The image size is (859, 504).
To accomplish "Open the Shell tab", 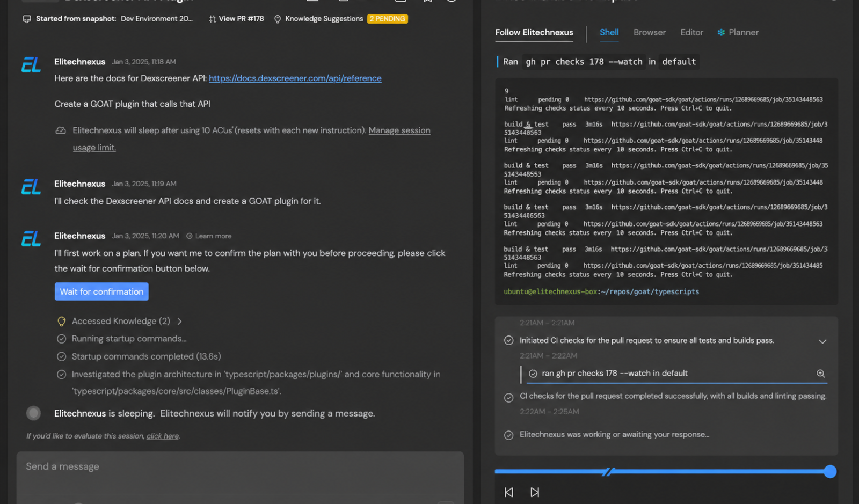I will [609, 33].
